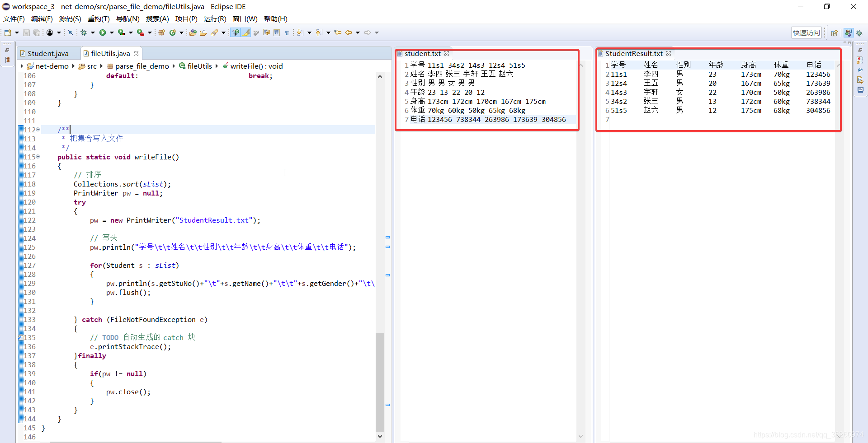
Task: Restore the minimized right-side view stack
Action: click(860, 50)
